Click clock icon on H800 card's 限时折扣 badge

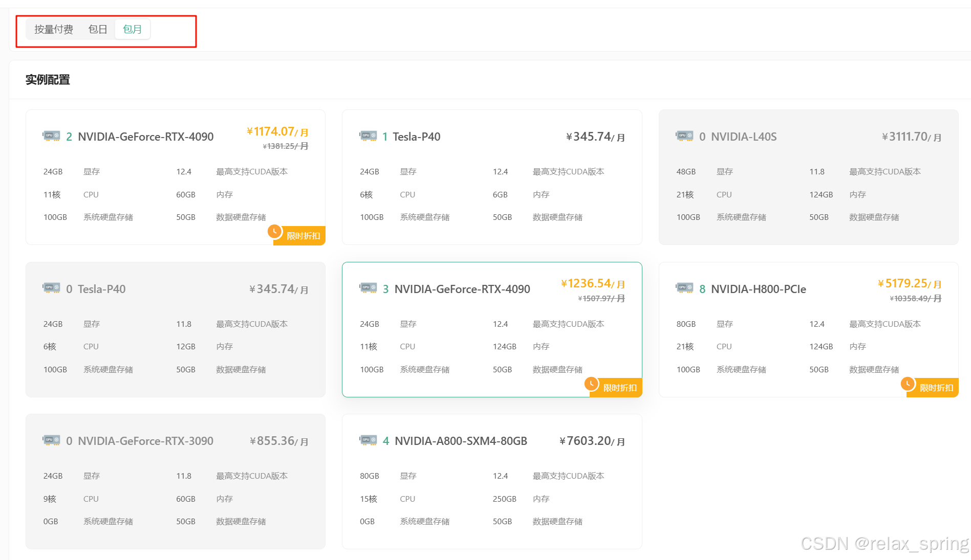(x=908, y=384)
